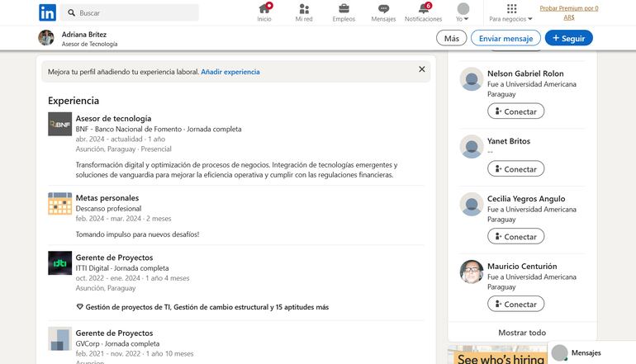Open the Más options dropdown
This screenshot has width=636, height=364.
click(x=451, y=38)
